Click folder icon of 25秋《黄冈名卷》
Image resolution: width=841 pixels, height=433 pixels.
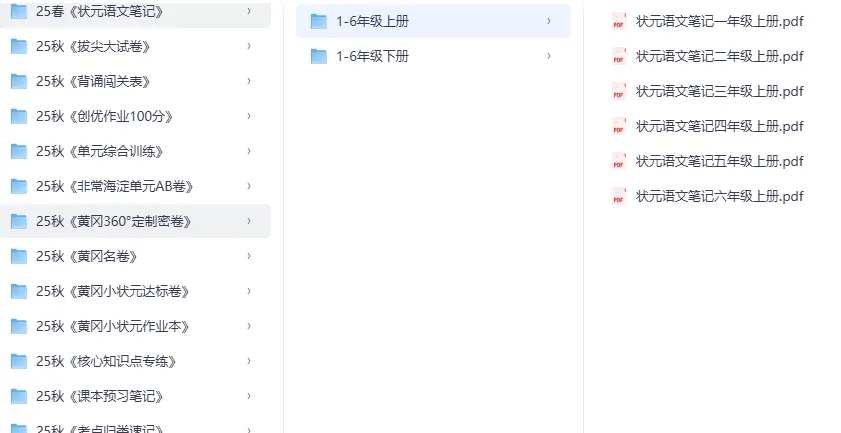click(x=19, y=256)
